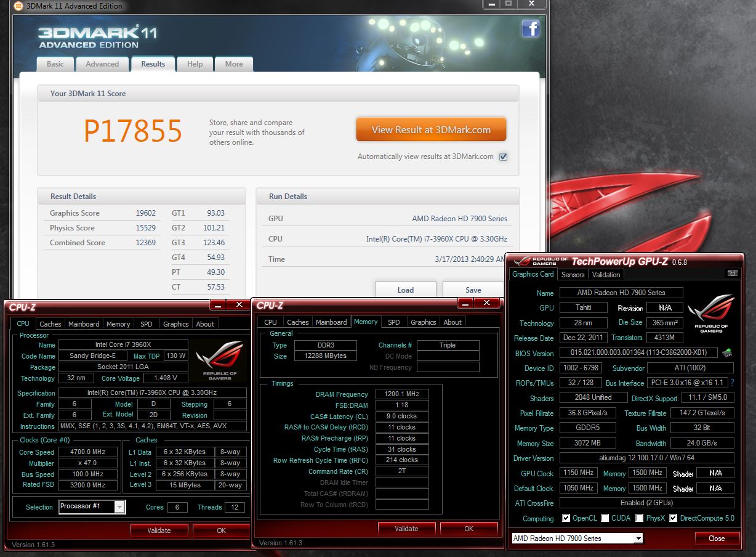
Task: Click the Facebook icon in 3DMark header
Action: 530,29
